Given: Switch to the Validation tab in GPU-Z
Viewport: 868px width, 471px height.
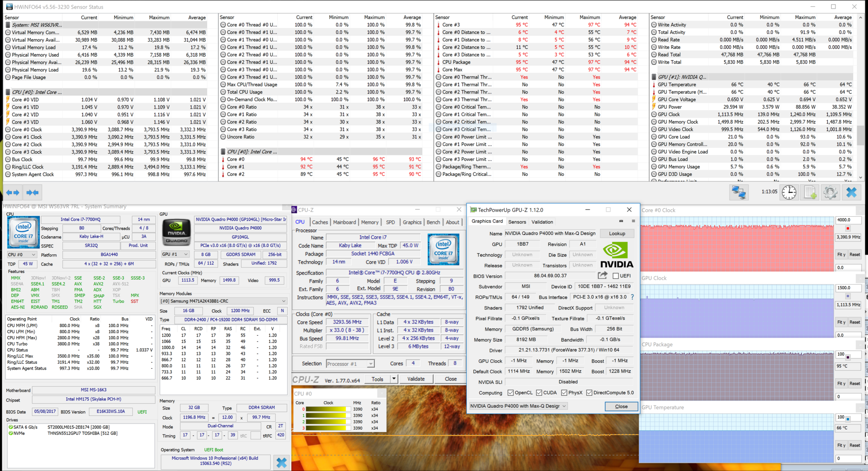Looking at the screenshot, I should (542, 222).
